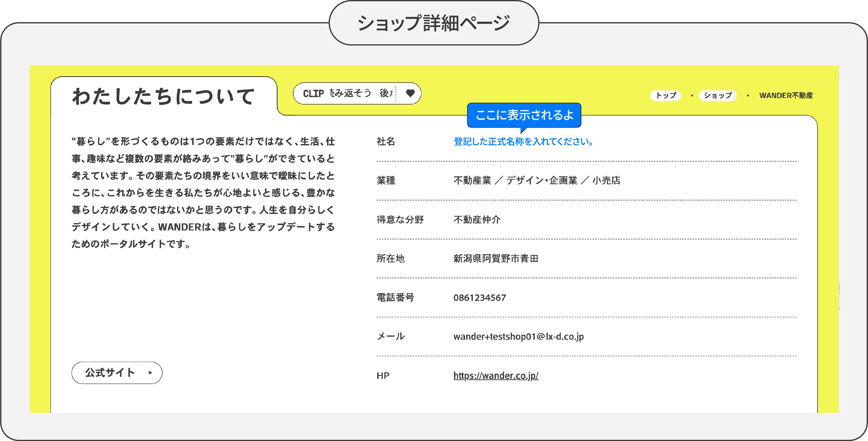Click the 業種 value 不動産業 text

[x=472, y=180]
